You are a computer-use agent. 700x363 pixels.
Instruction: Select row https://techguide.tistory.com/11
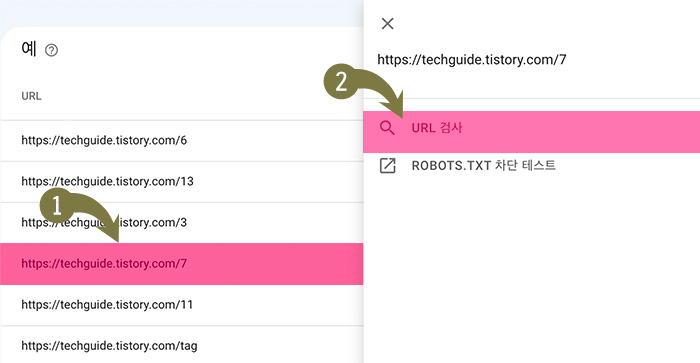[182, 305]
